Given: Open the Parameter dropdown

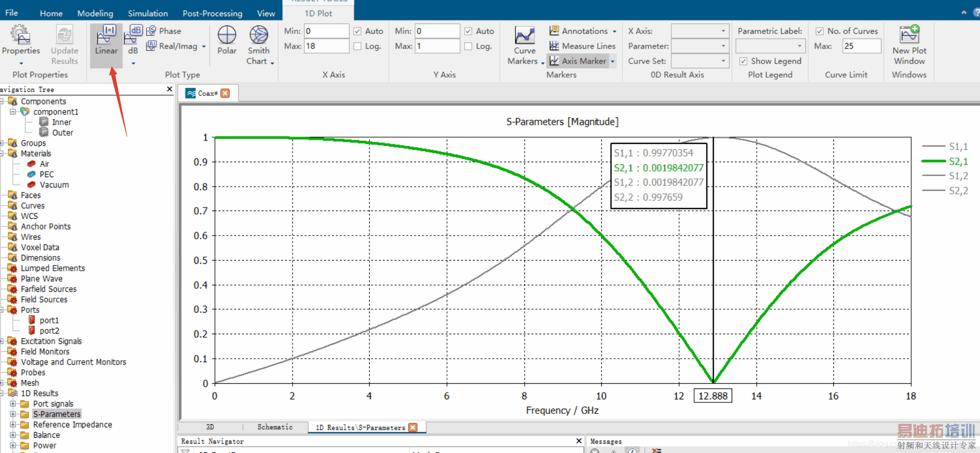Looking at the screenshot, I should click(x=699, y=46).
